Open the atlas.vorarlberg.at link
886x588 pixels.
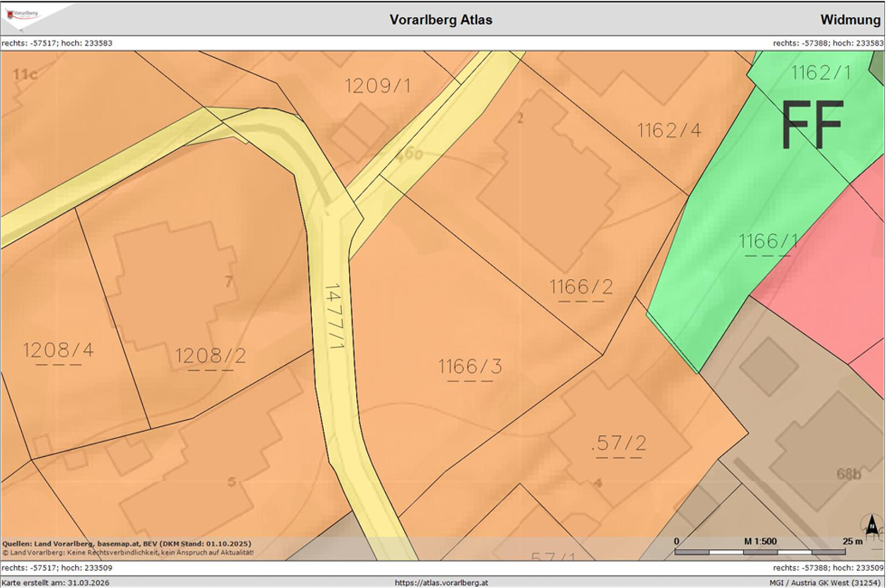[441, 583]
